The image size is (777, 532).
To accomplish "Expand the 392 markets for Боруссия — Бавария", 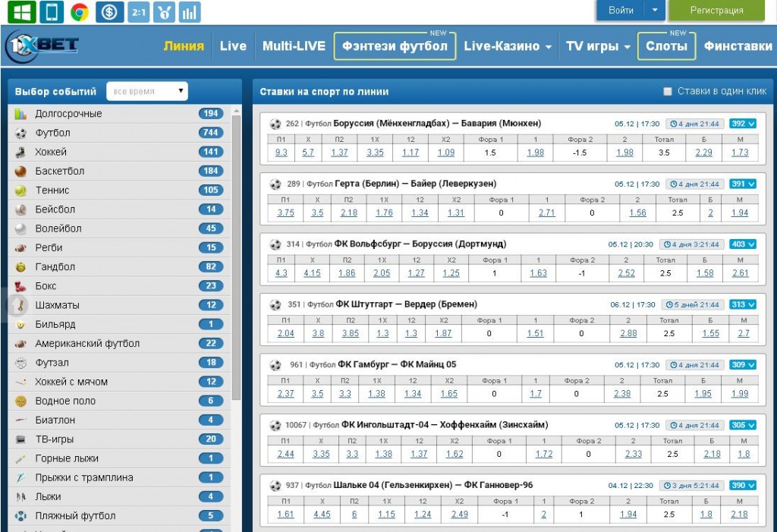I will pyautogui.click(x=743, y=124).
